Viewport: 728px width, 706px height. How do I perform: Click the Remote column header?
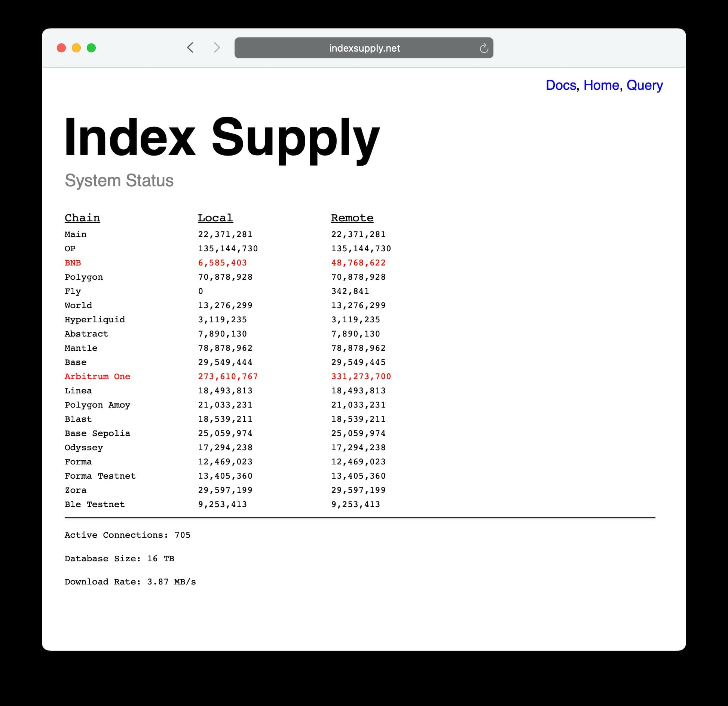coord(352,218)
